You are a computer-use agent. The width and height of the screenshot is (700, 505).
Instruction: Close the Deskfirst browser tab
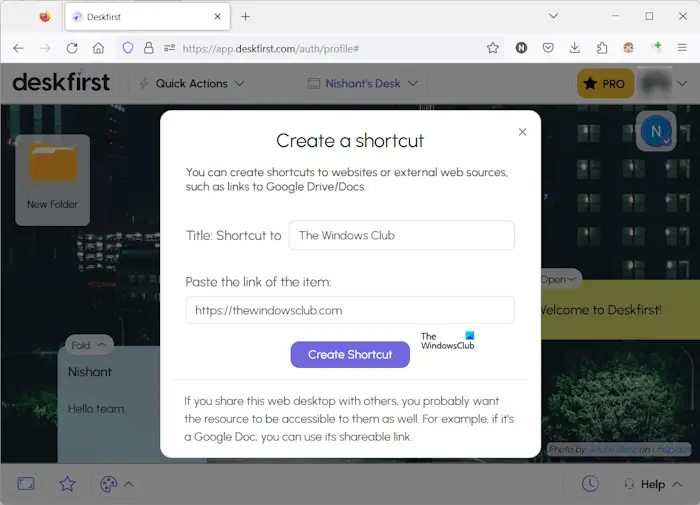217,17
